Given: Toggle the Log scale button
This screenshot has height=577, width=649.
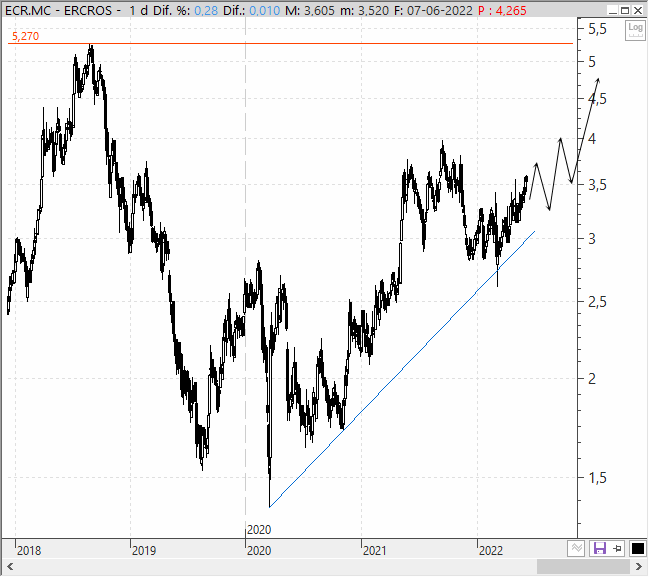Looking at the screenshot, I should [635, 30].
